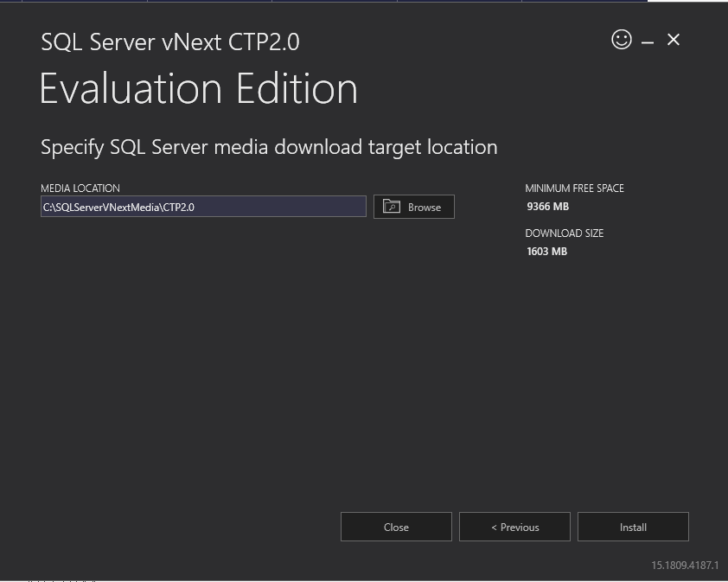728x582 pixels.
Task: Click the DOWNLOAD SIZE value 1603 MB
Action: click(546, 251)
